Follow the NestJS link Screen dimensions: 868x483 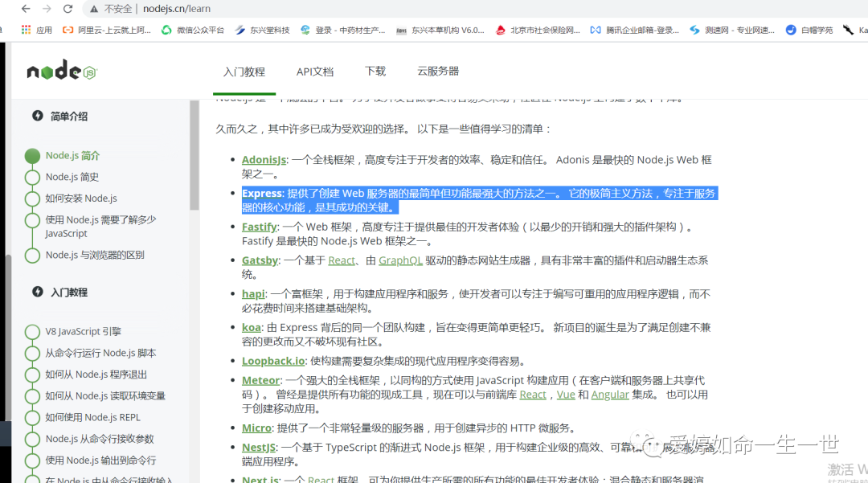click(259, 447)
